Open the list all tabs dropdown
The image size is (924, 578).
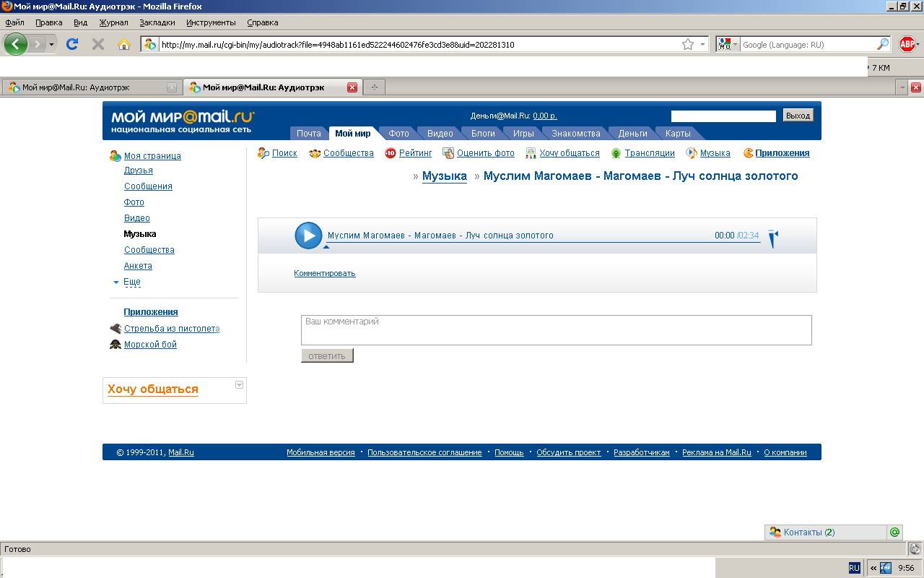pos(902,87)
